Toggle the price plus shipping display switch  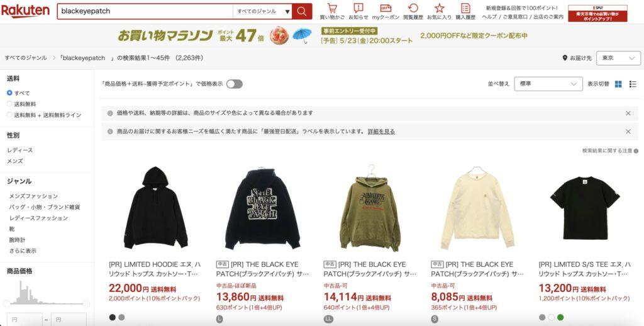coord(234,84)
